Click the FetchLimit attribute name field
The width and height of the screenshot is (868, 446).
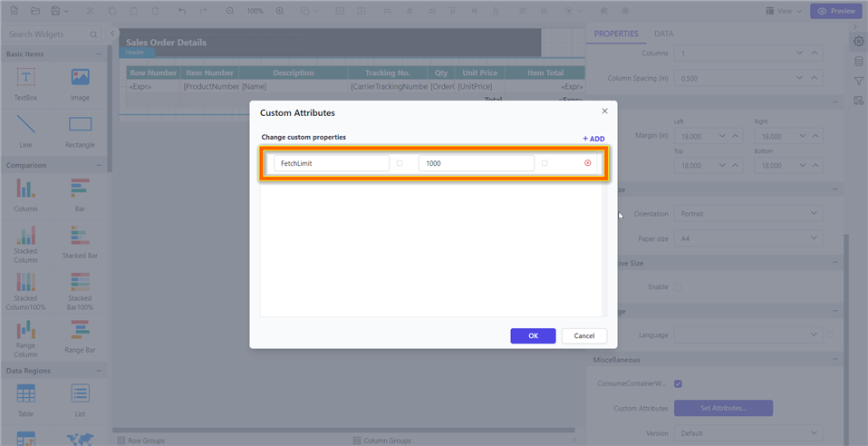tap(332, 163)
